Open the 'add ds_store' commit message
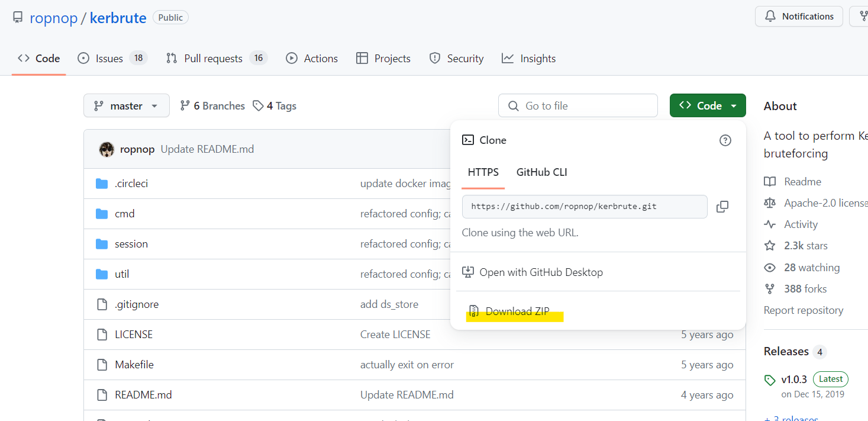 tap(389, 304)
